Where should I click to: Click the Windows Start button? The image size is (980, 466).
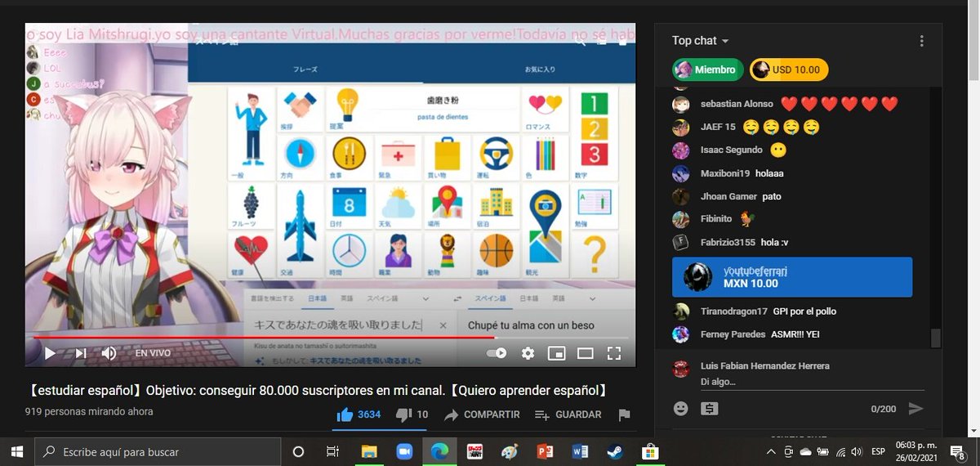tap(16, 451)
